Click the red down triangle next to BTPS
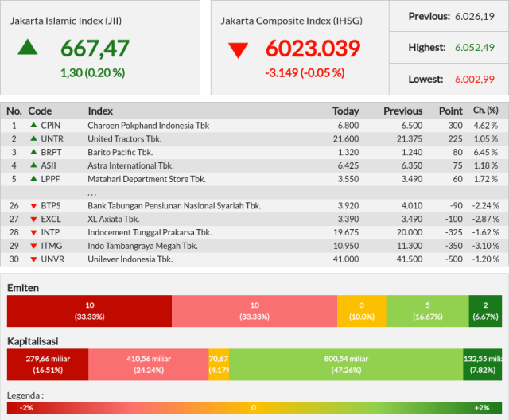 [x=33, y=206]
